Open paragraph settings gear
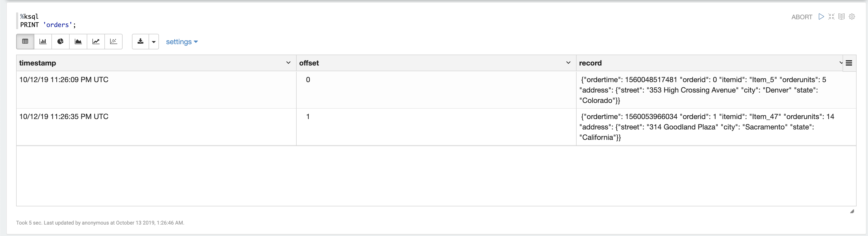Viewport: 868px width, 236px height. point(852,17)
